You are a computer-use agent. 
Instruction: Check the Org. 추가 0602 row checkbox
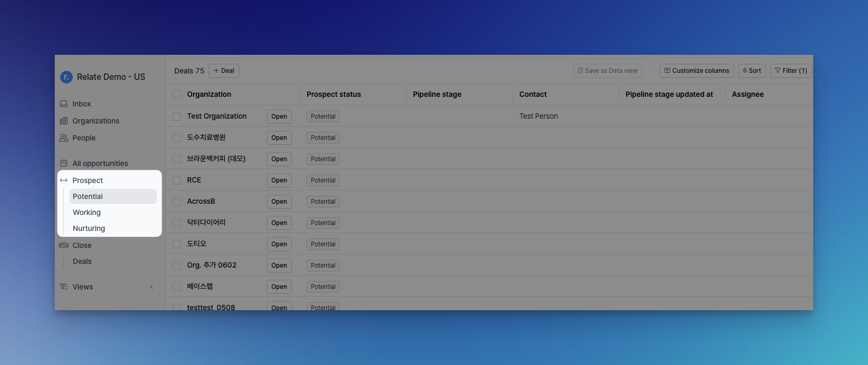coord(176,265)
